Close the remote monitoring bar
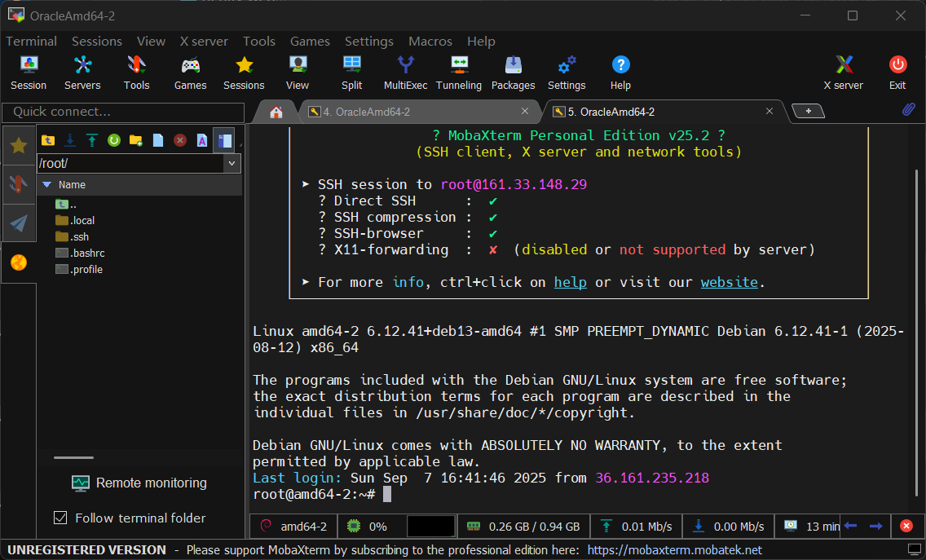This screenshot has height=560, width=926. pyautogui.click(x=906, y=527)
